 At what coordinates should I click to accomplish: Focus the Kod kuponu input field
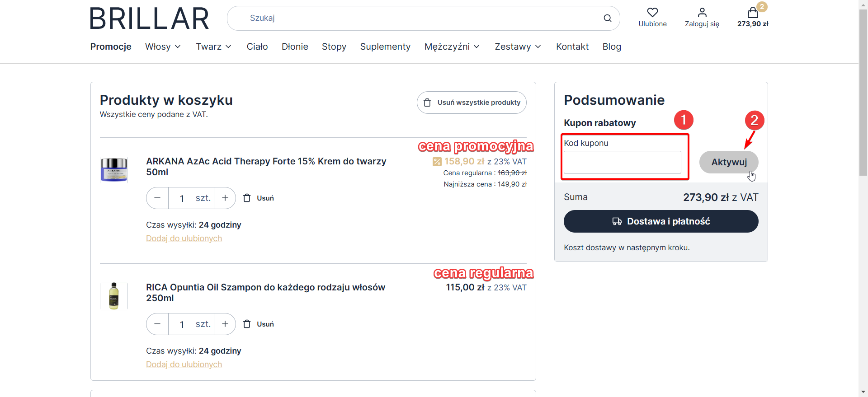623,162
